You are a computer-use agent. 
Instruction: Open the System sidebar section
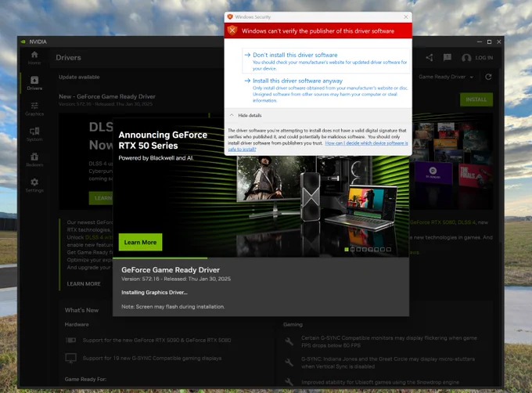(34, 134)
